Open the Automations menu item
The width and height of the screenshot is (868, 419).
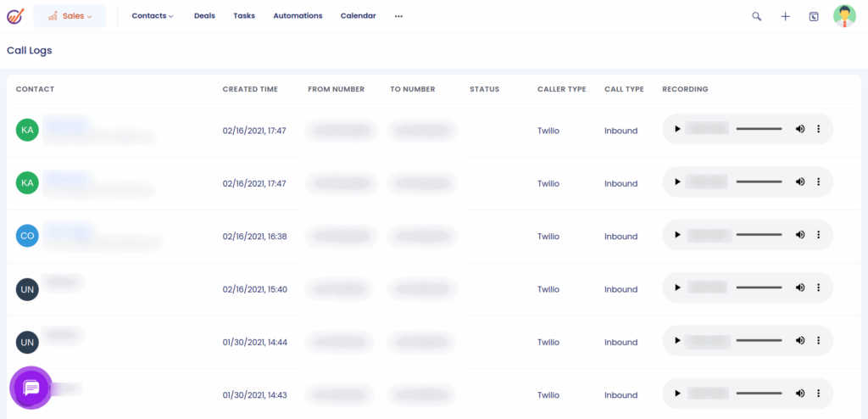298,16
